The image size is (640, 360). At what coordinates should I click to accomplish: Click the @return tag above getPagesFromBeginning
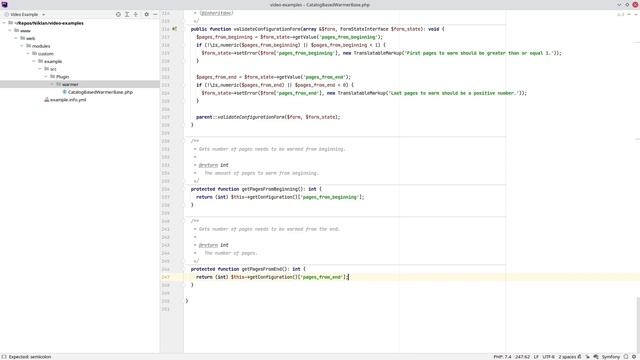208,165
